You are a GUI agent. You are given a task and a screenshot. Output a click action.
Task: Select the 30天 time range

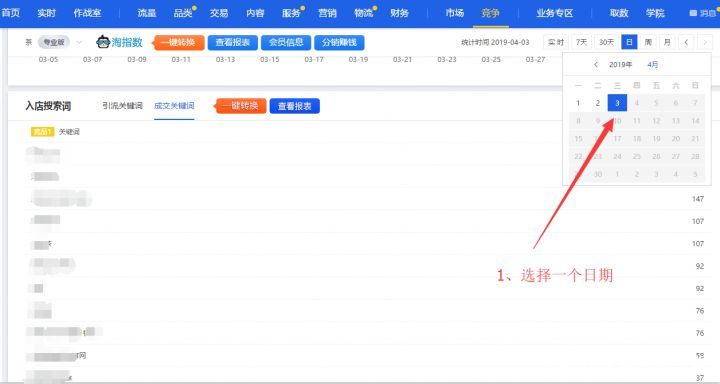[607, 42]
